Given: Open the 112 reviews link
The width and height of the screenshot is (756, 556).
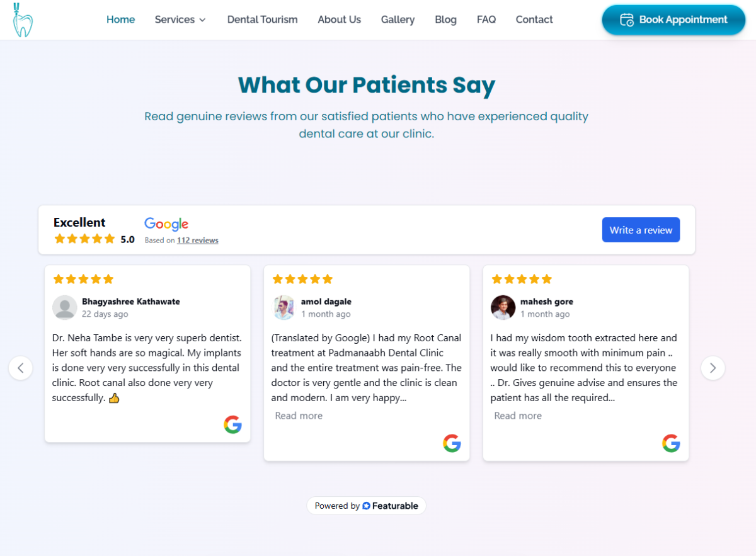Looking at the screenshot, I should coord(197,240).
